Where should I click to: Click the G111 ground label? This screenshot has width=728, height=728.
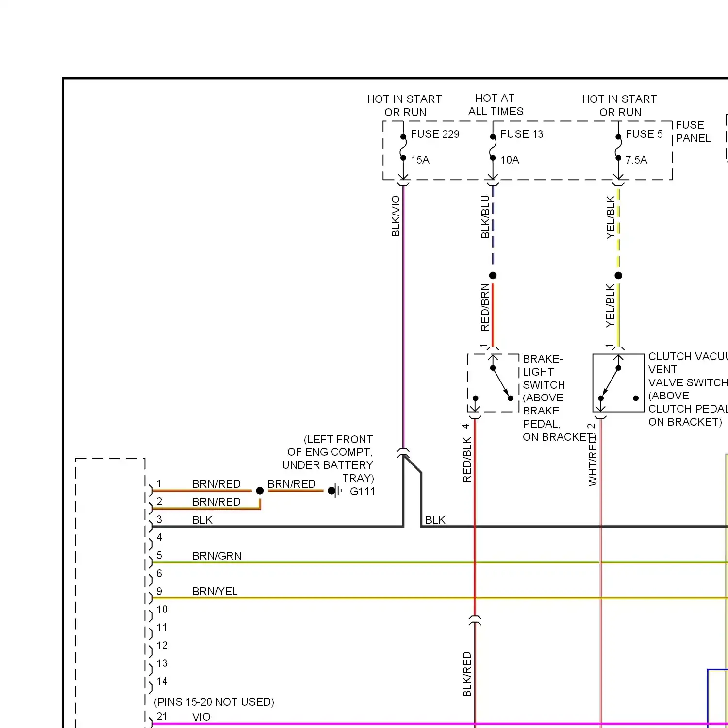click(x=362, y=491)
